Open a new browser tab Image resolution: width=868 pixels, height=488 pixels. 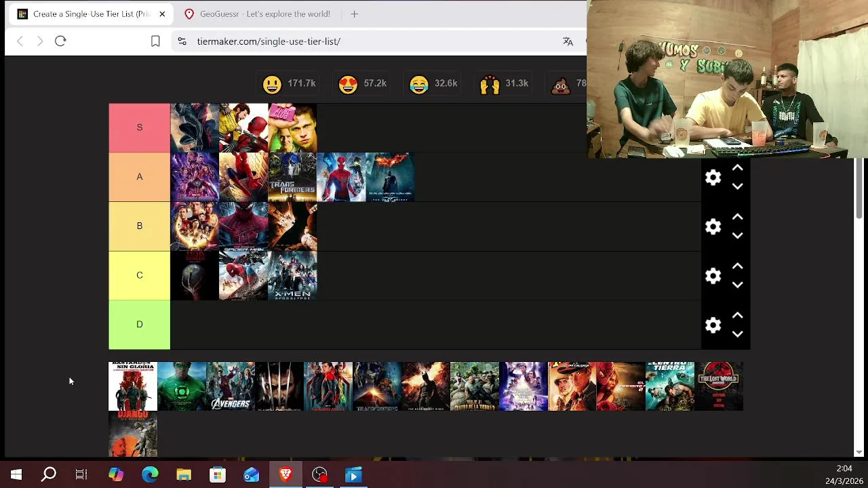point(354,14)
